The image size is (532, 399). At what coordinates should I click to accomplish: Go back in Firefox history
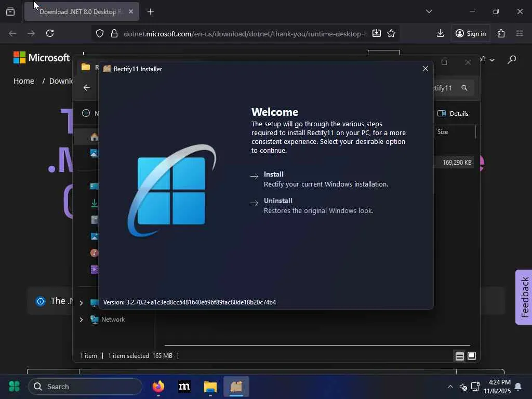pos(12,33)
